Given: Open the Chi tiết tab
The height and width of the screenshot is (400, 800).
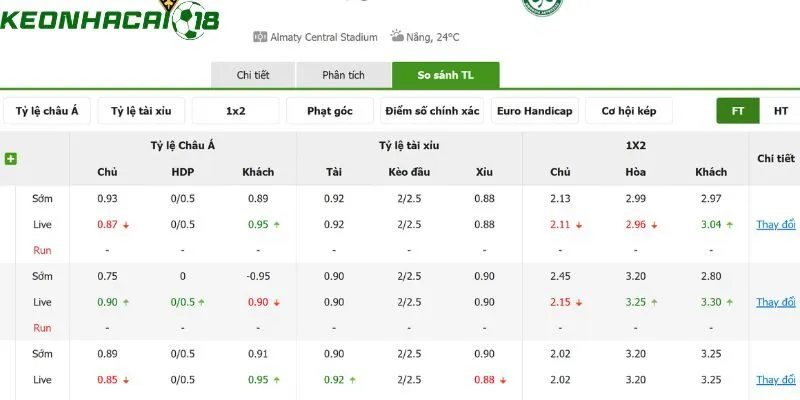Looking at the screenshot, I should pyautogui.click(x=253, y=75).
